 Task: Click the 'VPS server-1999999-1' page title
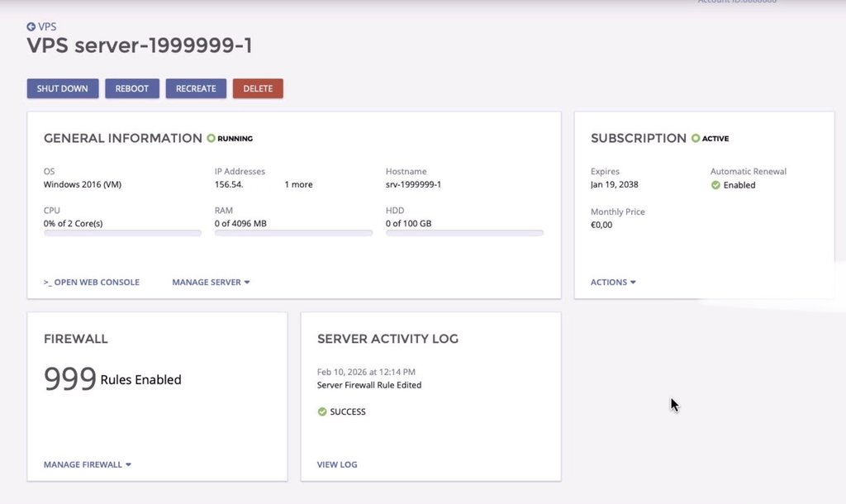coord(140,45)
